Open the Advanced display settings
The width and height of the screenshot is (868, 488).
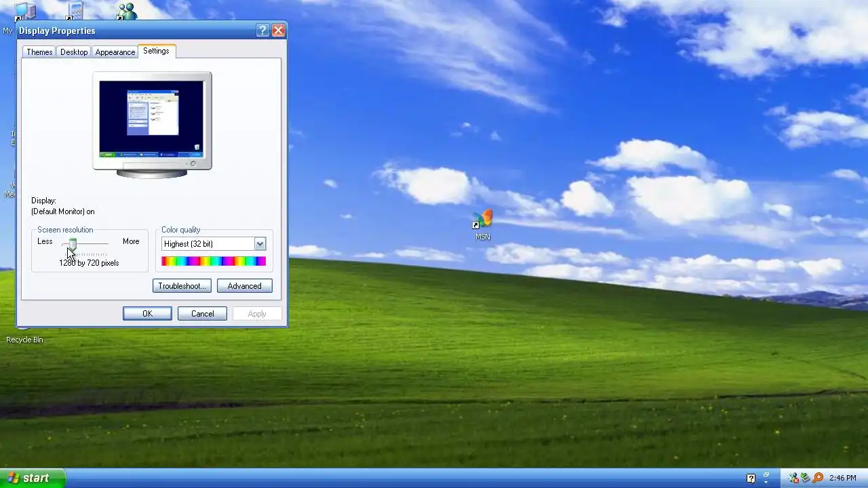244,286
